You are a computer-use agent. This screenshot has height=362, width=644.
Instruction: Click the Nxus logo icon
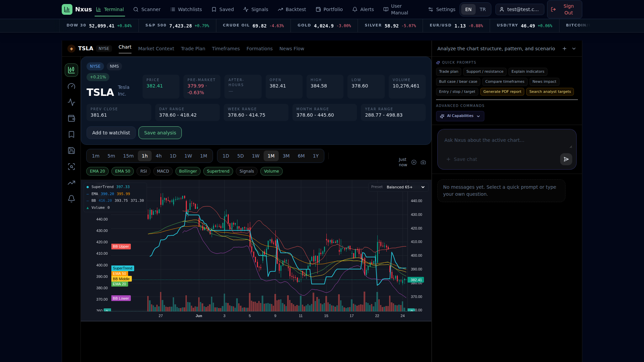coord(67,9)
